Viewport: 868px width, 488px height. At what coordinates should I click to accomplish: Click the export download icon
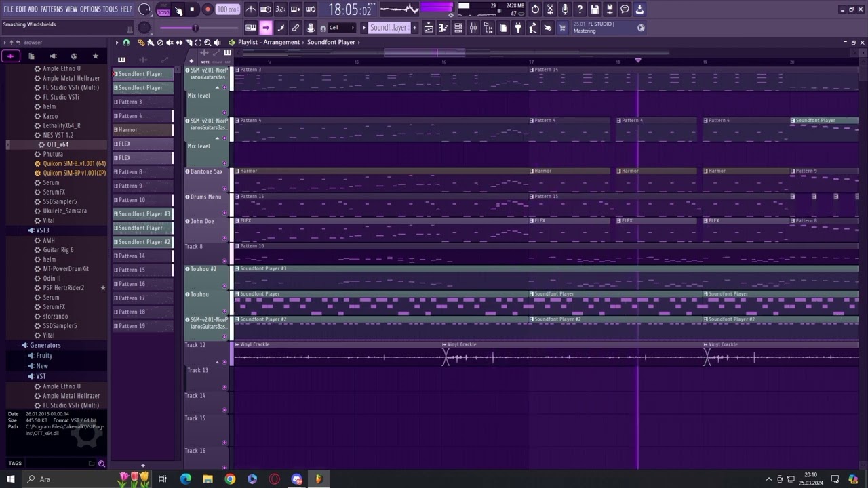[639, 9]
